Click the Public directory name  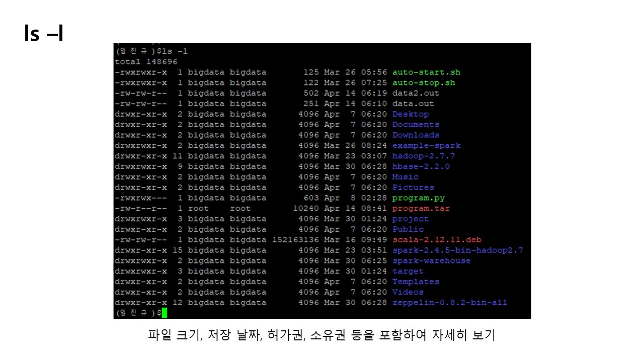[x=408, y=229]
